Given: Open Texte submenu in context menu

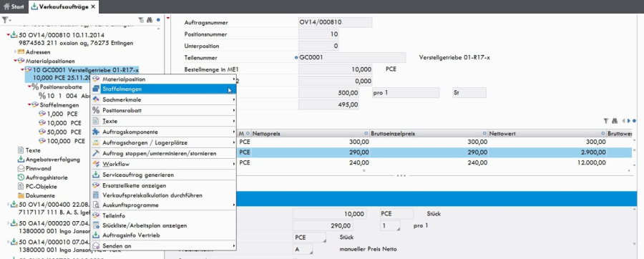Looking at the screenshot, I should click(163, 121).
